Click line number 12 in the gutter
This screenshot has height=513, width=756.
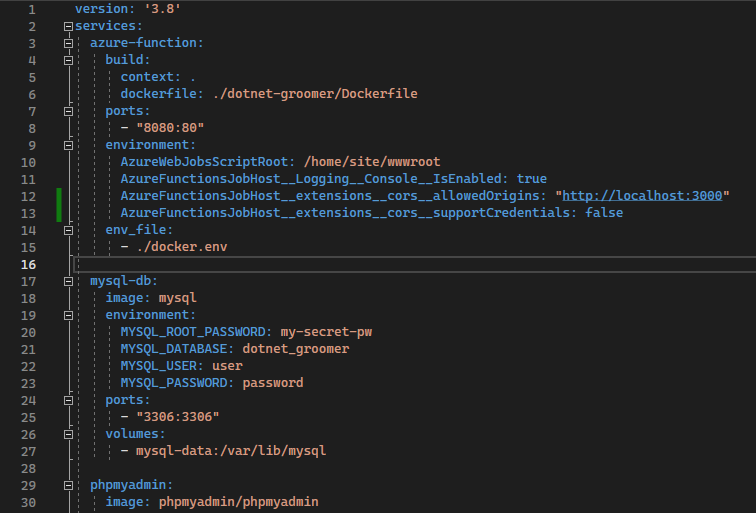pyautogui.click(x=28, y=197)
